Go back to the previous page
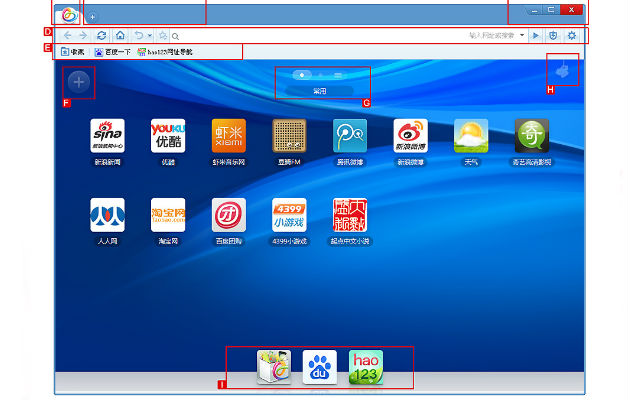 click(x=68, y=36)
